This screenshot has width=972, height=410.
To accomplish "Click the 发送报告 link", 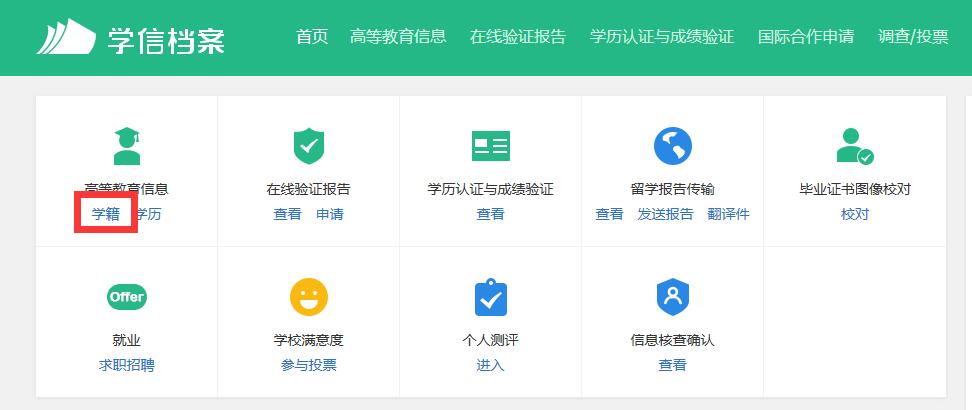I will coord(665,214).
